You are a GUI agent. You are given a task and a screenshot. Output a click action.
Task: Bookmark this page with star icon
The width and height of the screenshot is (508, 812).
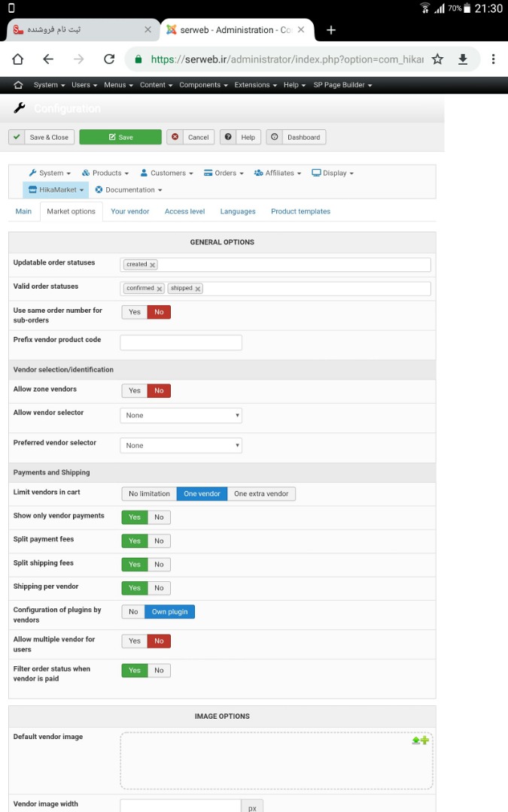438,59
